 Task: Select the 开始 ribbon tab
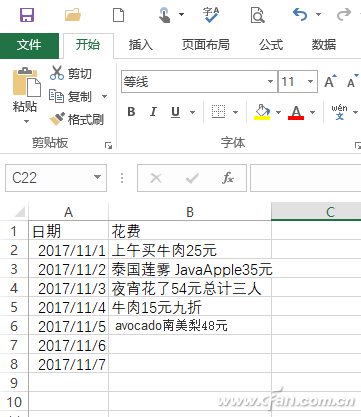tap(88, 45)
